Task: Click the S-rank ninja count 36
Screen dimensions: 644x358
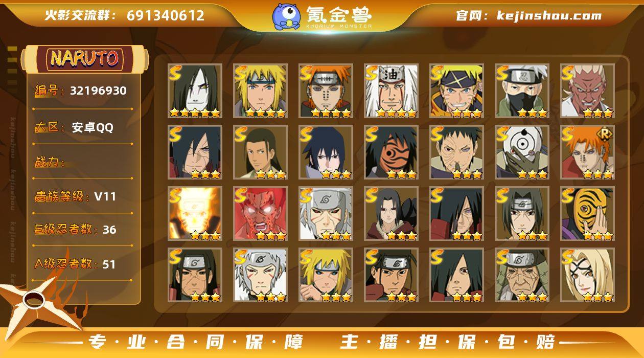Action: coord(109,230)
